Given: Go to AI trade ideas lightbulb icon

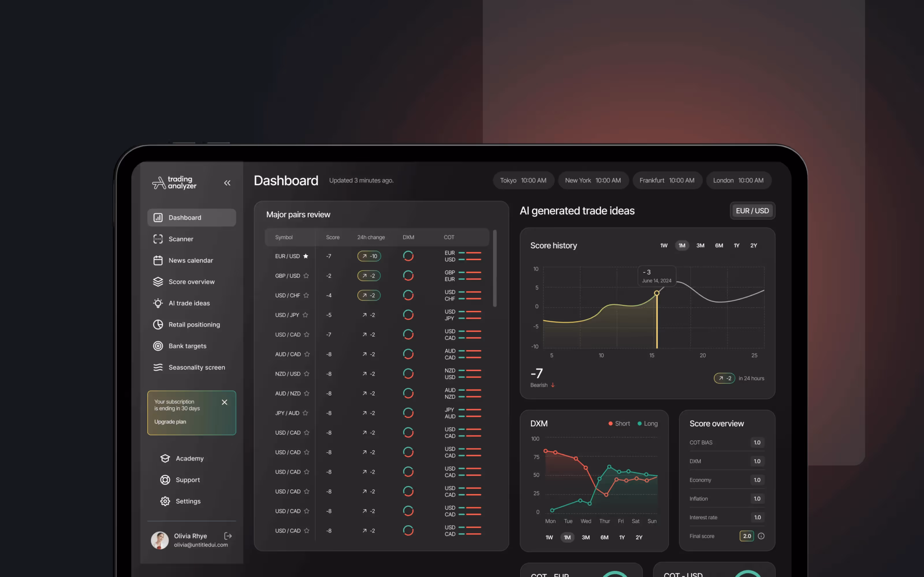Looking at the screenshot, I should (158, 303).
